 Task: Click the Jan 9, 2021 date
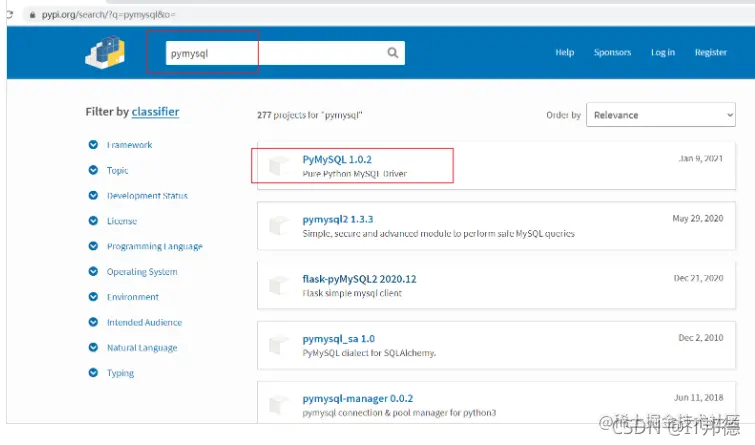coord(701,158)
